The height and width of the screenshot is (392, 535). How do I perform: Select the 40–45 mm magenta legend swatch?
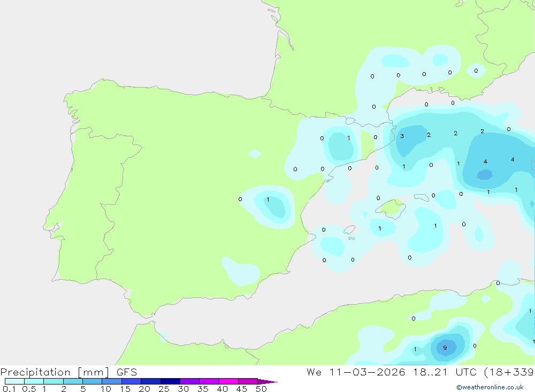pos(228,381)
